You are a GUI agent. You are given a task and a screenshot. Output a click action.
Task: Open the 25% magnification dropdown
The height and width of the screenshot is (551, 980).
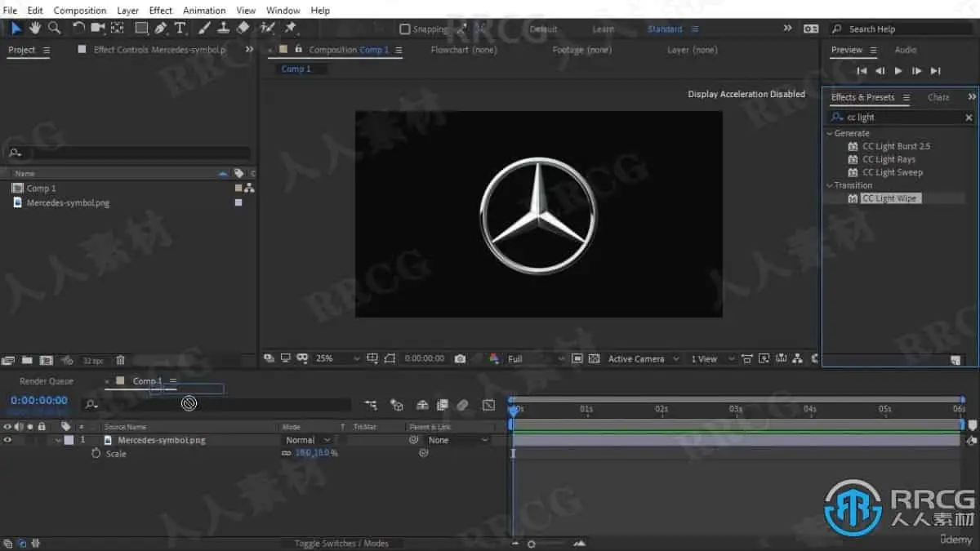[x=337, y=358]
